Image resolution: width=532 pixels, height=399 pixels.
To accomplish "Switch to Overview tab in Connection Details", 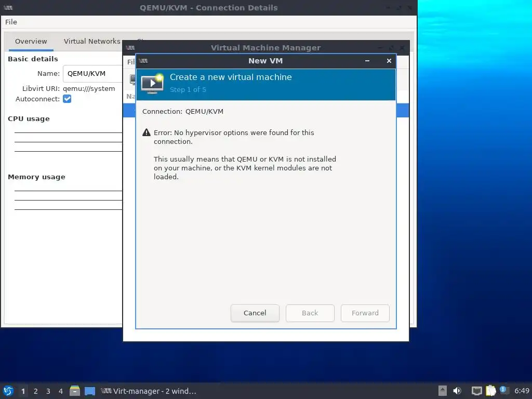I will click(31, 41).
